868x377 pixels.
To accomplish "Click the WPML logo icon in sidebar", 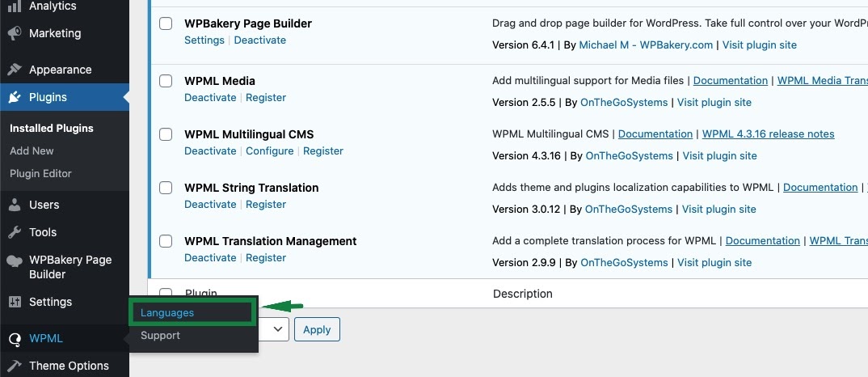I will (x=15, y=339).
